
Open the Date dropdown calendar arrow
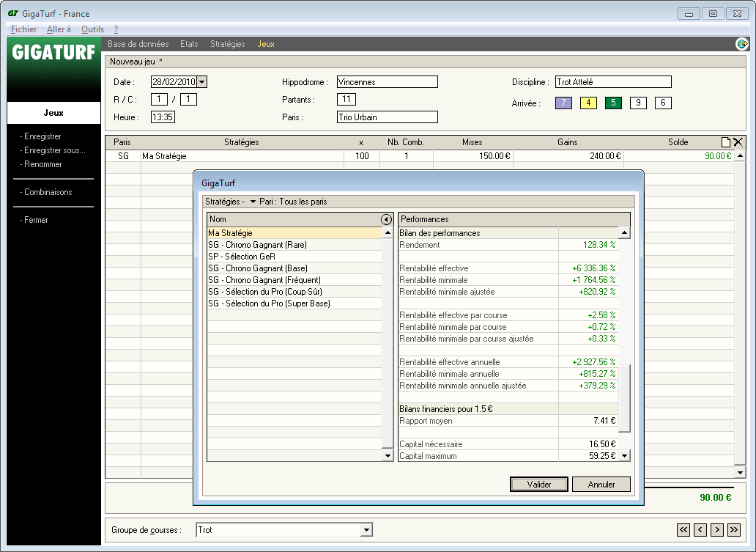click(202, 82)
